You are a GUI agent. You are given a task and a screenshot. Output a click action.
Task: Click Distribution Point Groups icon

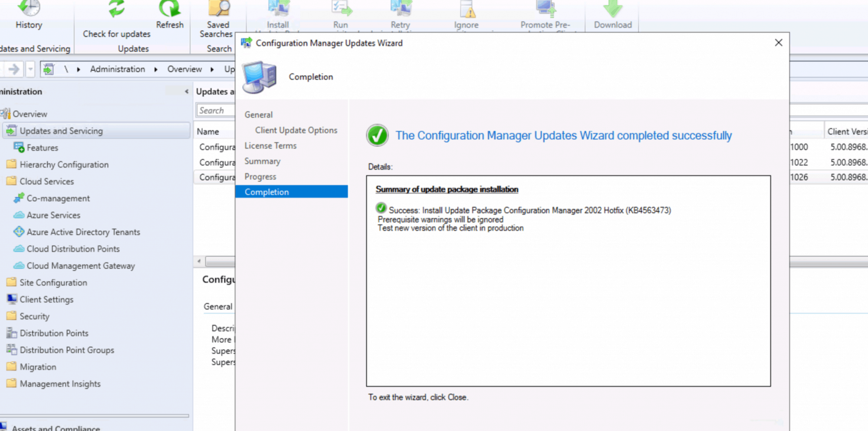pos(12,349)
